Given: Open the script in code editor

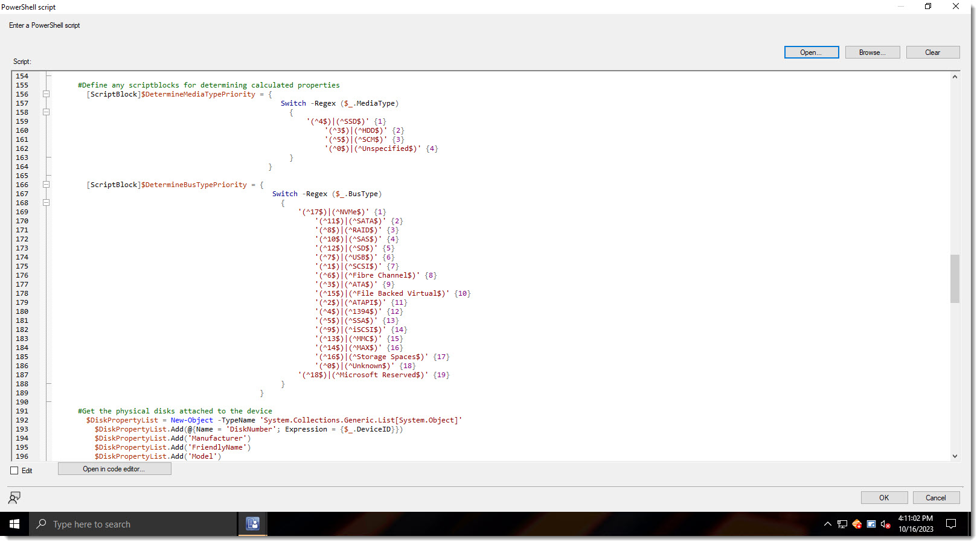Looking at the screenshot, I should (114, 469).
